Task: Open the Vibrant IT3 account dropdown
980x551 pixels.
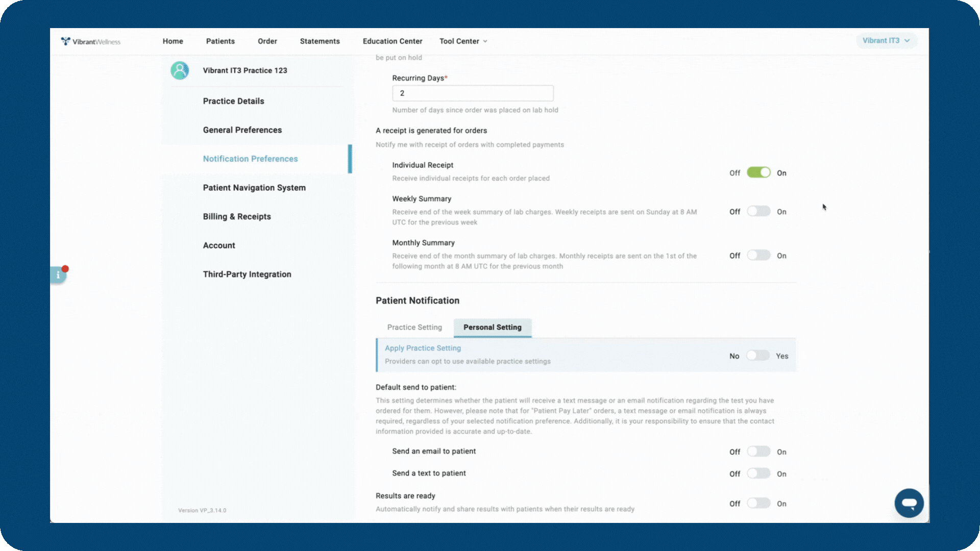Action: [886, 40]
